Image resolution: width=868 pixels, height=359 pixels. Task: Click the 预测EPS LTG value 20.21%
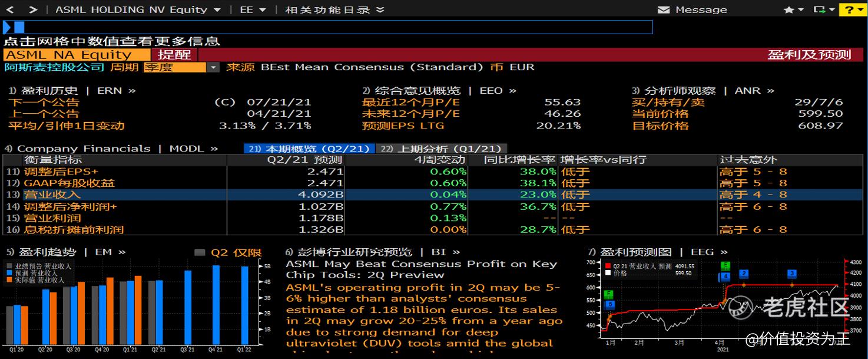click(x=558, y=126)
